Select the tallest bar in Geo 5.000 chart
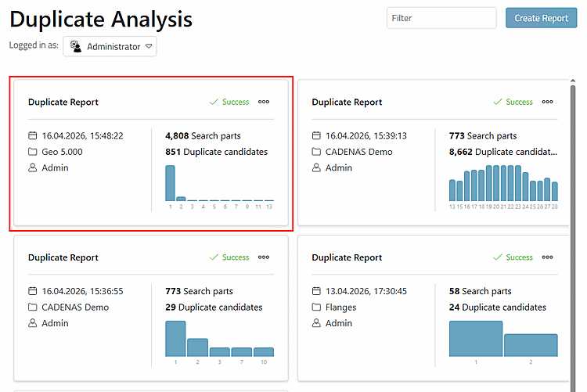This screenshot has height=392, width=587. pyautogui.click(x=170, y=183)
